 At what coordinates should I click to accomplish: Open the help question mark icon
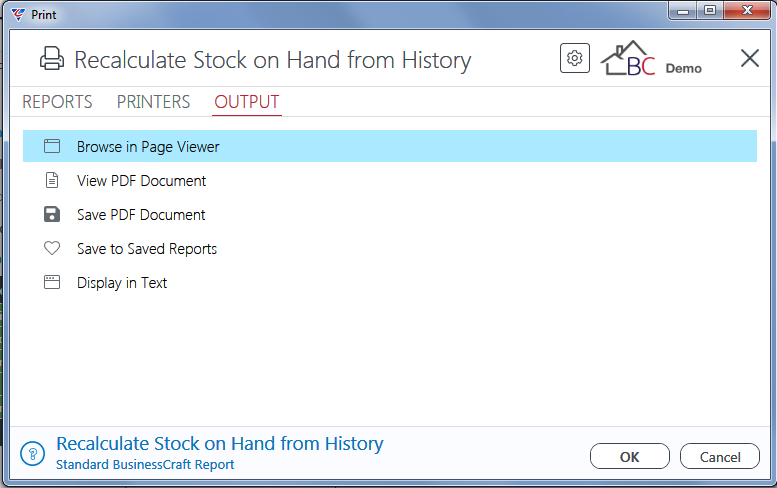33,454
